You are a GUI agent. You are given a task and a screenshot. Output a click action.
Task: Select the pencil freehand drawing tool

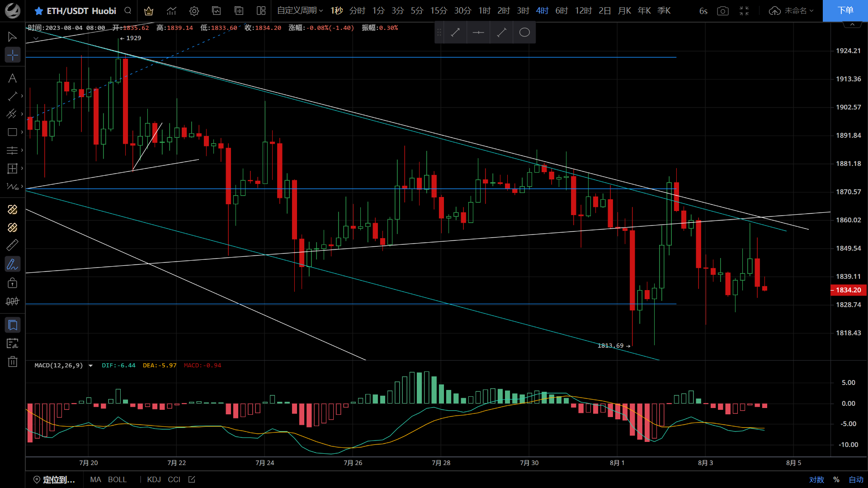point(12,264)
